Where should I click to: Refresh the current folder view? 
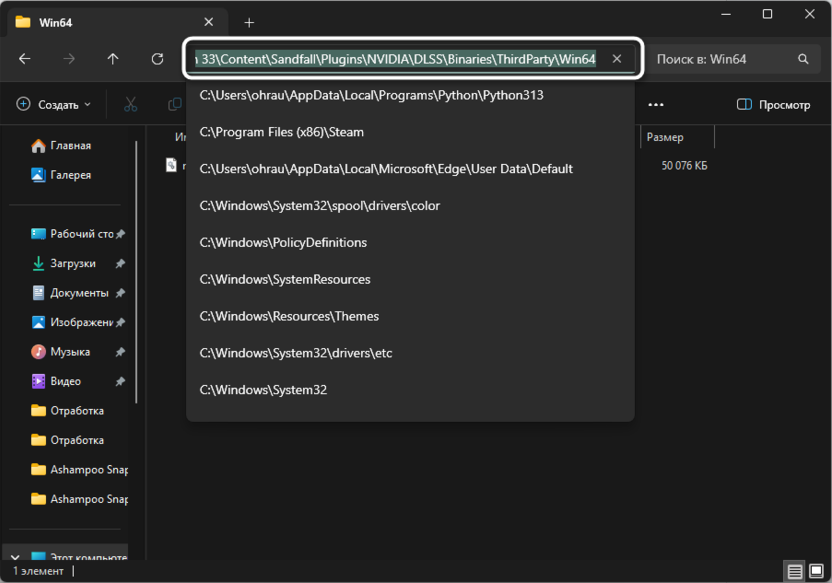pyautogui.click(x=157, y=59)
